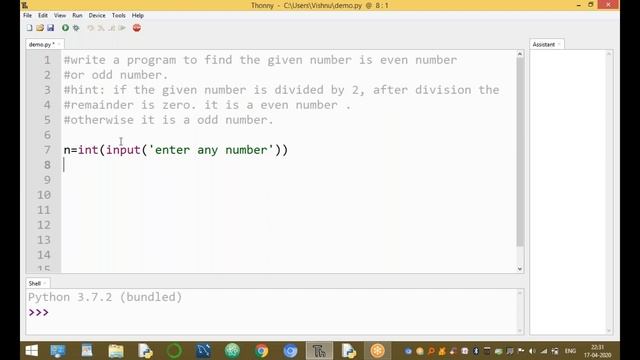Image resolution: width=640 pixels, height=360 pixels.
Task: Click line number 10 in the gutter
Action: pyautogui.click(x=44, y=195)
